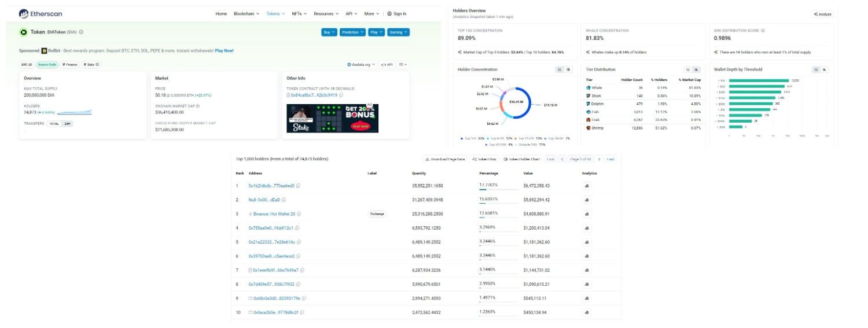
Task: Open the Gaming dropdown button
Action: point(398,32)
